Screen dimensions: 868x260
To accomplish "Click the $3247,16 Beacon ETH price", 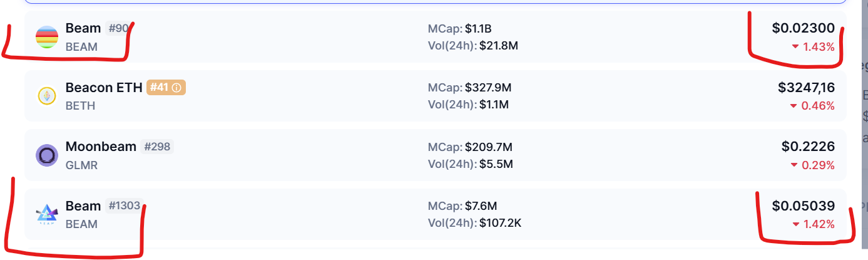I will [807, 88].
